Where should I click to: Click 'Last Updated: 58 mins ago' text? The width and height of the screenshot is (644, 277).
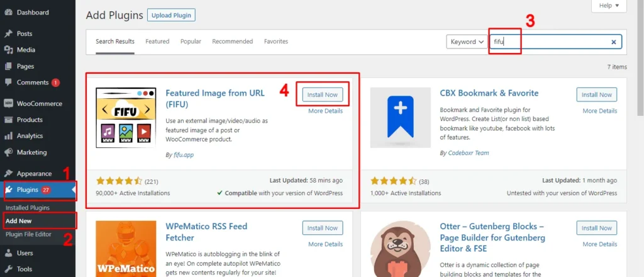pyautogui.click(x=306, y=181)
